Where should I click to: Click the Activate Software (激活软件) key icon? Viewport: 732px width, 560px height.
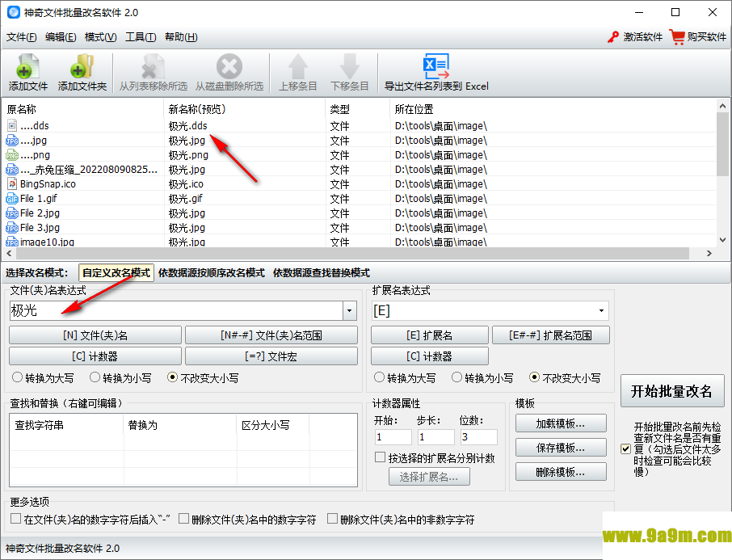[x=613, y=37]
